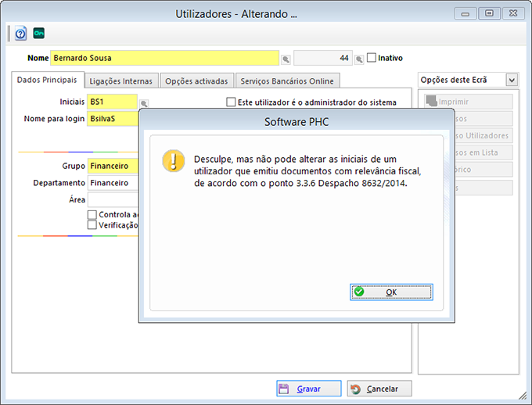Open the Opções activadas tab
This screenshot has width=532, height=405.
click(x=197, y=81)
